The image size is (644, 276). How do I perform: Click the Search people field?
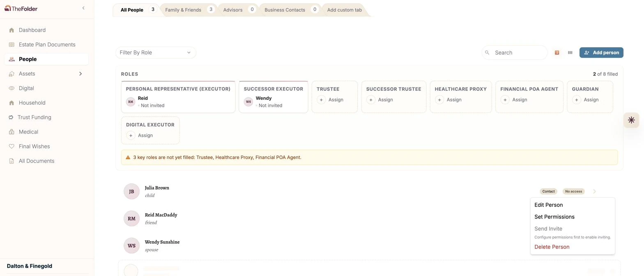[515, 53]
